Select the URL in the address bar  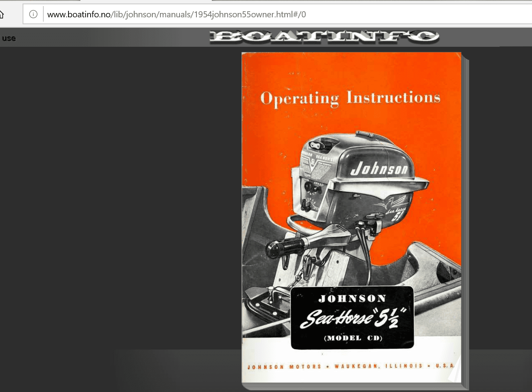coord(176,14)
